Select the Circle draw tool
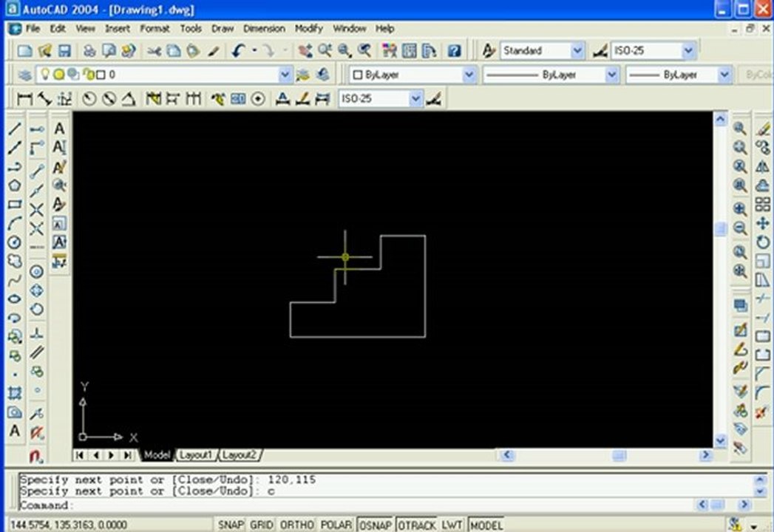This screenshot has height=532, width=774. click(15, 242)
